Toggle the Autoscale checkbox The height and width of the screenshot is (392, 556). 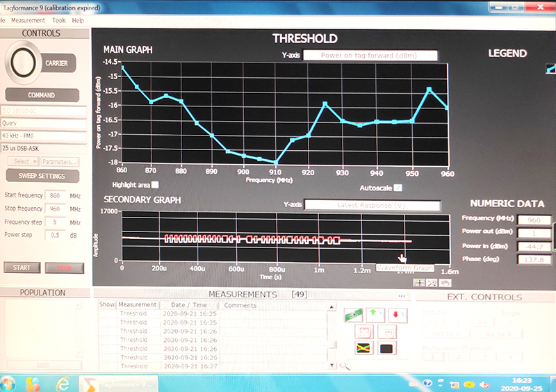pyautogui.click(x=398, y=188)
